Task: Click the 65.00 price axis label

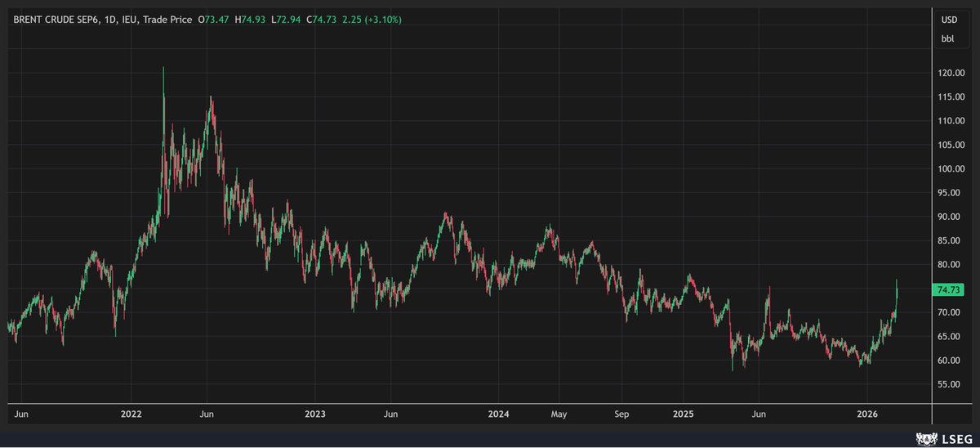Action: (951, 336)
